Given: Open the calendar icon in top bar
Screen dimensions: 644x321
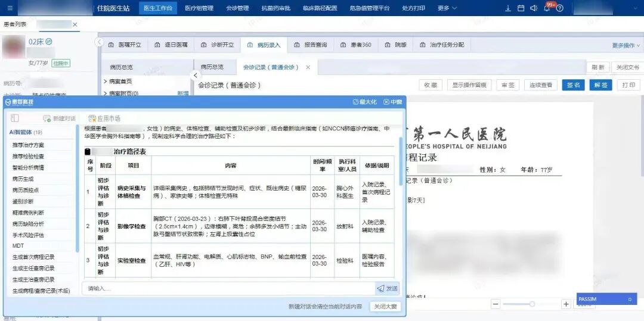Looking at the screenshot, I should (x=521, y=8).
